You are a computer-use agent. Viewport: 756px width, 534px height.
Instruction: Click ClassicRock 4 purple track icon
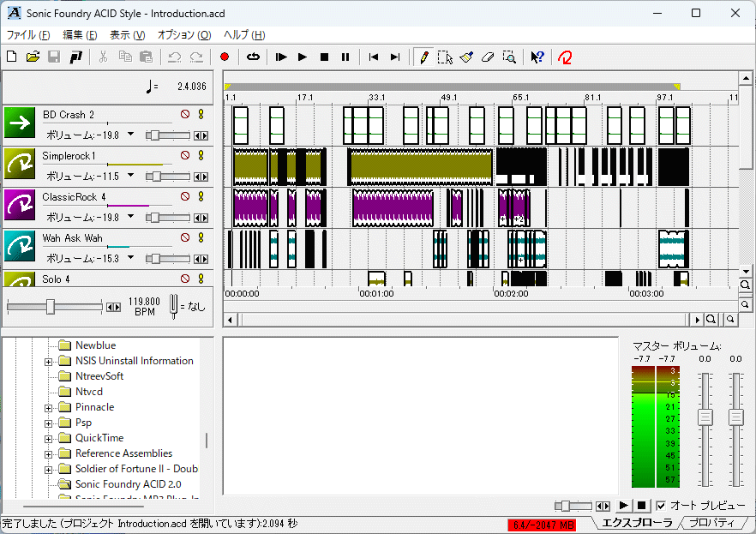pyautogui.click(x=20, y=205)
